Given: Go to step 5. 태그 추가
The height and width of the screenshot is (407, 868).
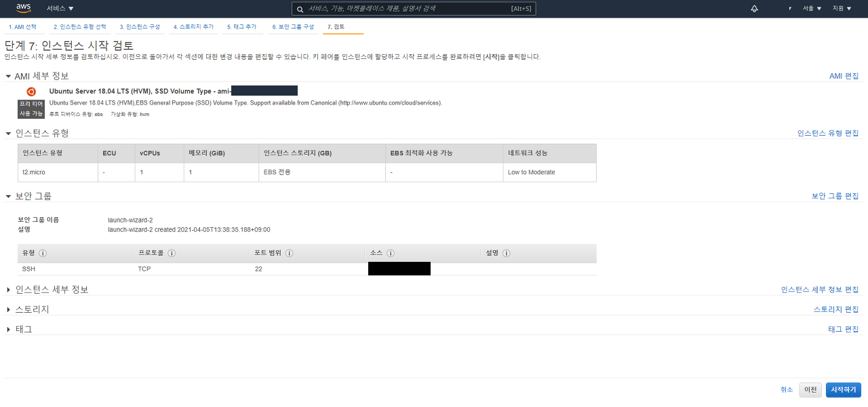Looking at the screenshot, I should click(241, 27).
